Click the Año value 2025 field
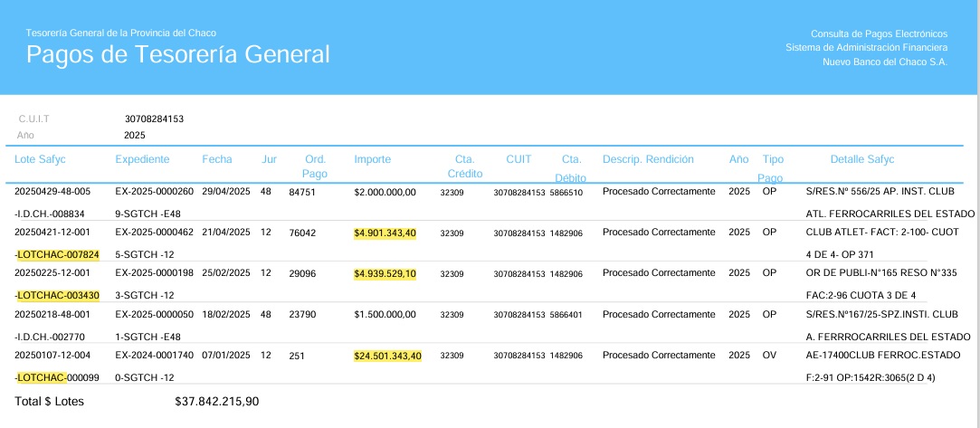The width and height of the screenshot is (980, 428). coord(134,135)
